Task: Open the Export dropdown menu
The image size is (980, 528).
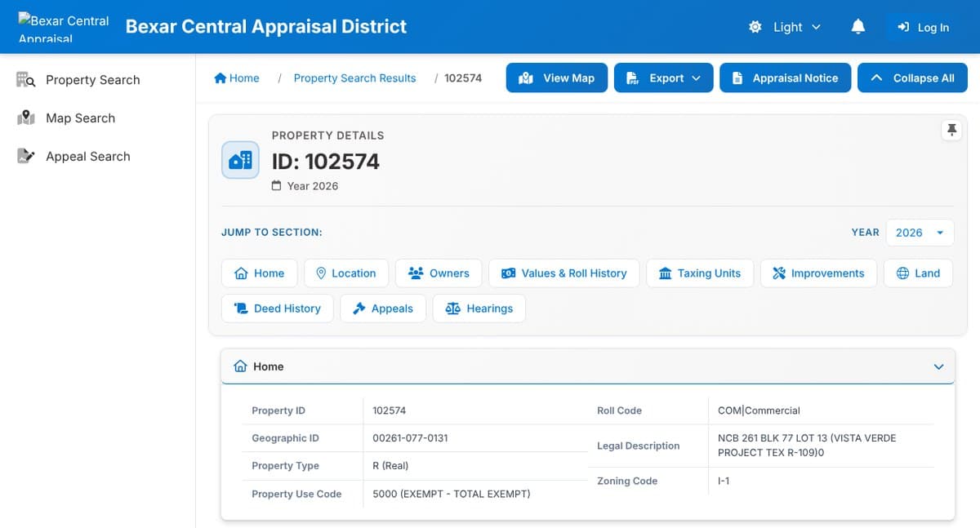Action: coord(664,78)
